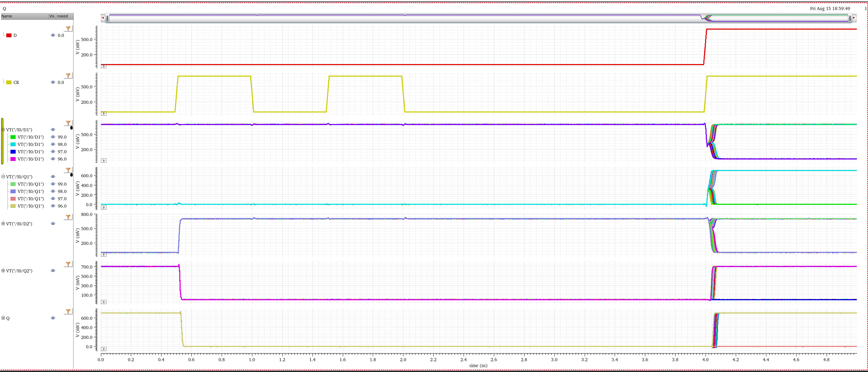This screenshot has width=868, height=372.
Task: Toggle eye for VT("/I0/D1") trace nseed 99.0
Action: point(53,137)
